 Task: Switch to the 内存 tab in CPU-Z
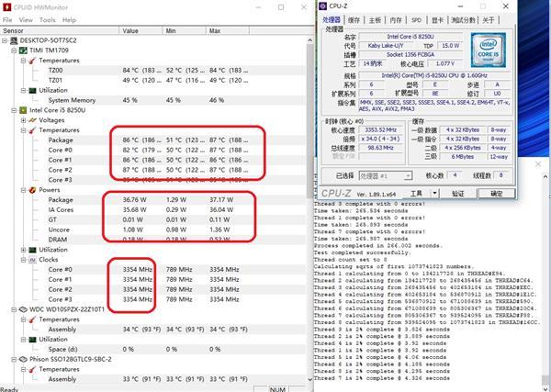[x=396, y=20]
